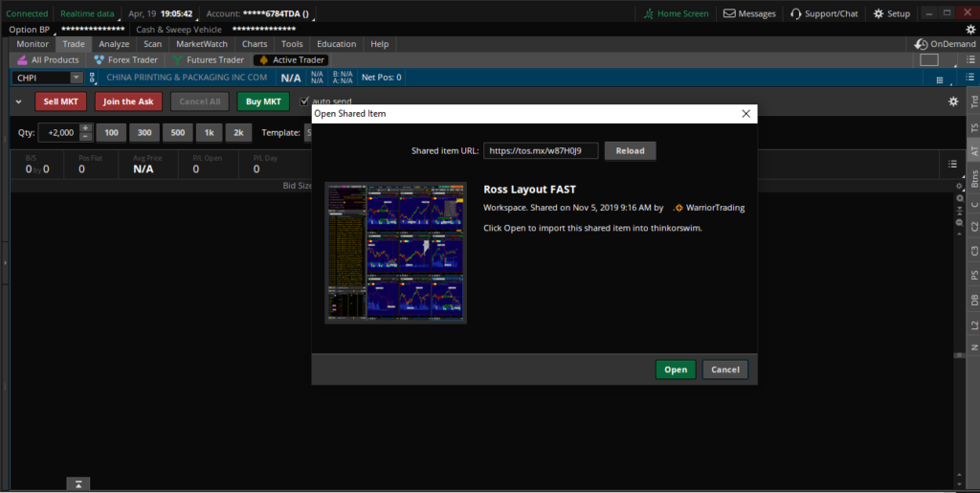The height and width of the screenshot is (493, 980).
Task: Zoom in price ladder
Action: click(x=959, y=198)
